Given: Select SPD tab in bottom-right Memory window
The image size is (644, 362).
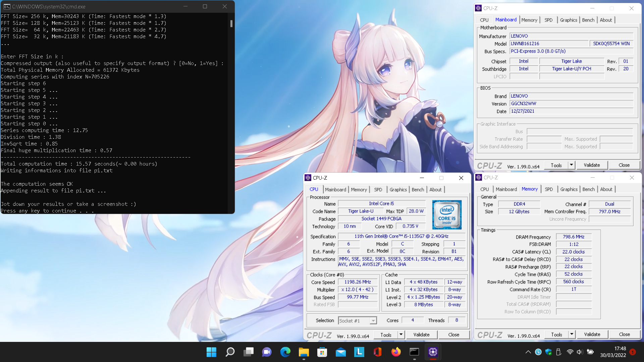Looking at the screenshot, I should tap(549, 189).
